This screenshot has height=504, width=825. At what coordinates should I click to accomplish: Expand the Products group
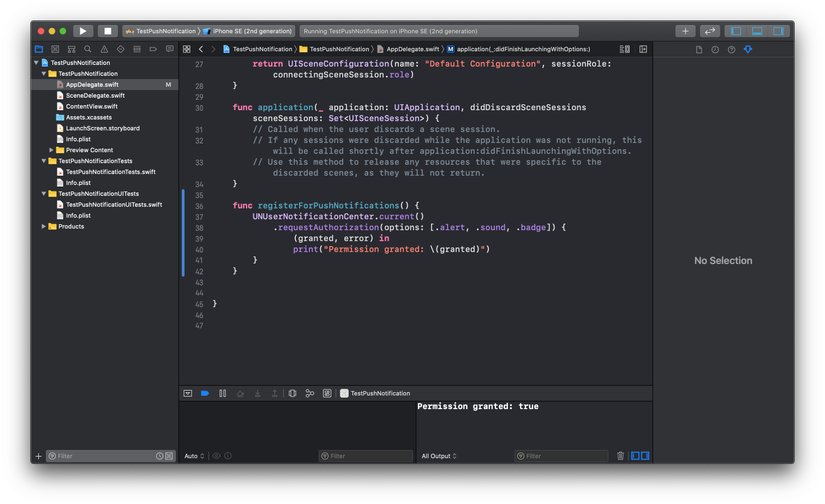pyautogui.click(x=44, y=227)
